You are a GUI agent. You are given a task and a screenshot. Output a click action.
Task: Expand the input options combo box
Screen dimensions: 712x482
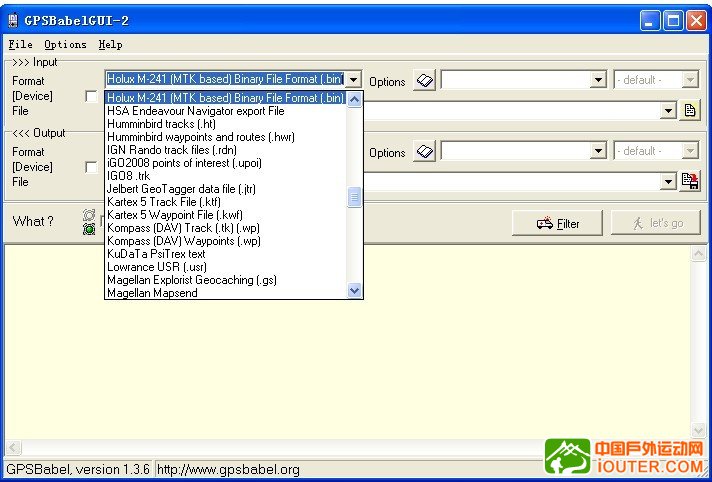click(599, 80)
